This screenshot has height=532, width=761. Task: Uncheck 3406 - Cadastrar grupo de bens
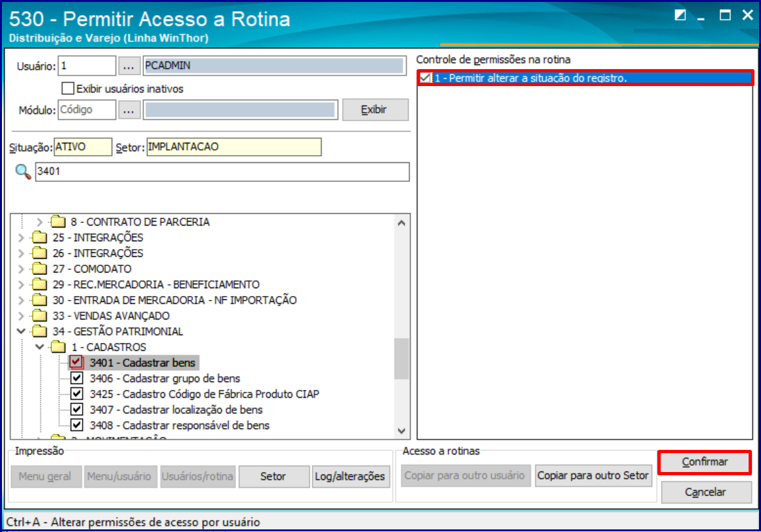(77, 378)
